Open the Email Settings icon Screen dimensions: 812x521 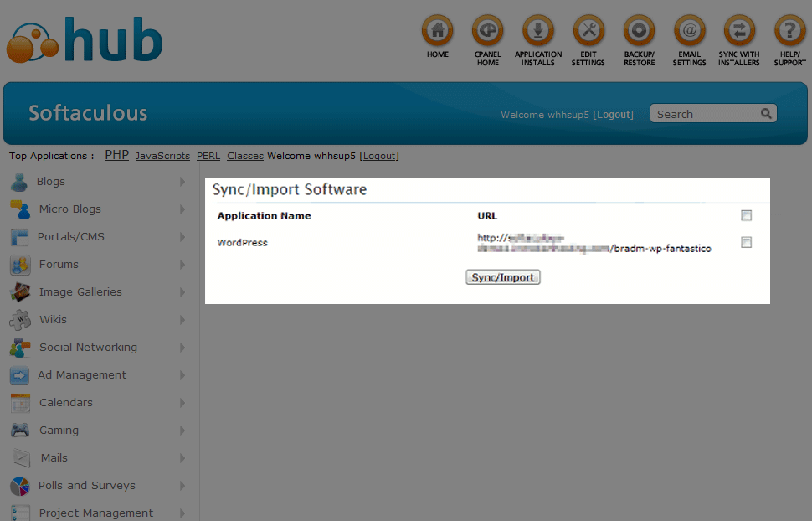point(689,31)
